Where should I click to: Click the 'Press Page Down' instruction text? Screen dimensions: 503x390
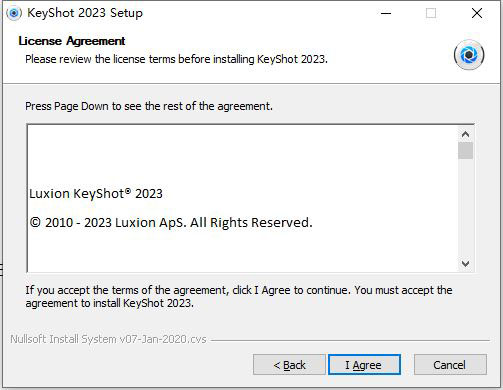coord(149,106)
